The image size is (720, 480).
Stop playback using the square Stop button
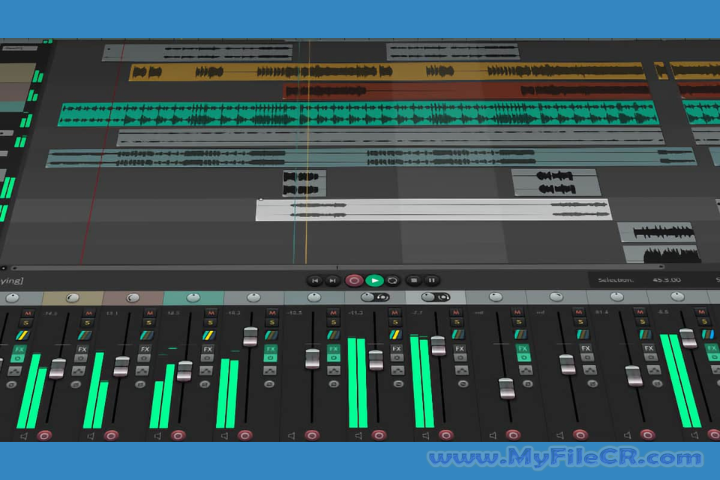pyautogui.click(x=414, y=280)
